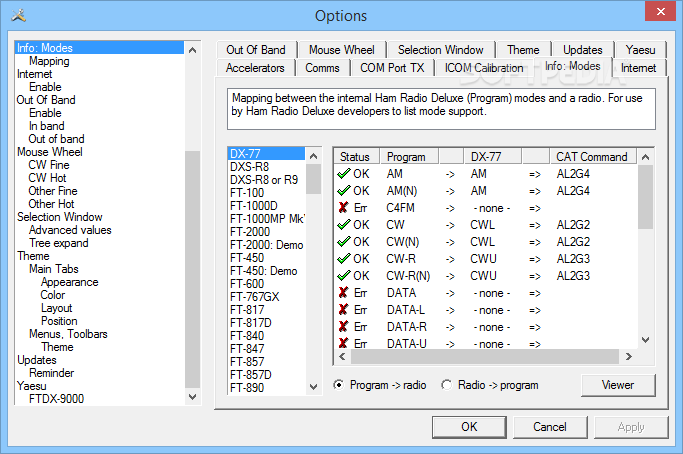Switch to the Comms tab
The height and width of the screenshot is (454, 683).
(x=322, y=68)
